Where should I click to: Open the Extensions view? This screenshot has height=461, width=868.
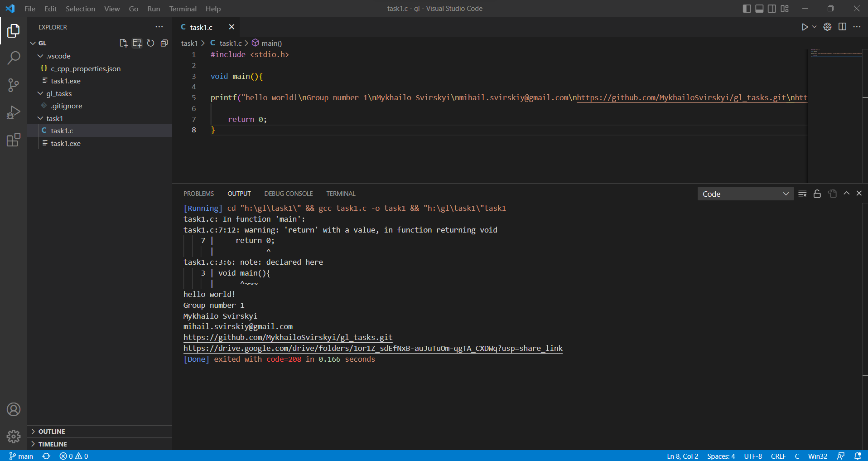click(14, 140)
